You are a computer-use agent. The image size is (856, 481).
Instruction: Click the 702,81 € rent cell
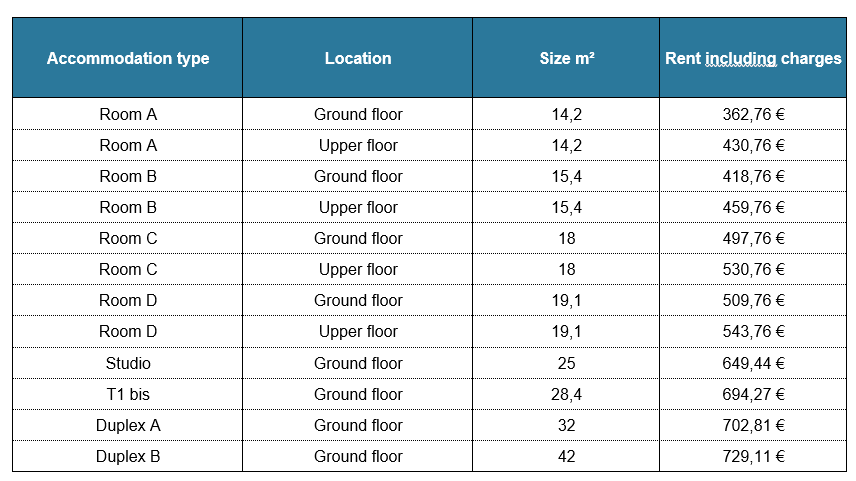click(x=753, y=425)
